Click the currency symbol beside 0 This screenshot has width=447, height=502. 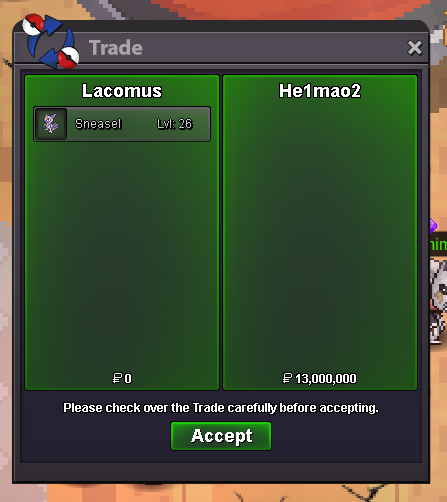click(117, 378)
